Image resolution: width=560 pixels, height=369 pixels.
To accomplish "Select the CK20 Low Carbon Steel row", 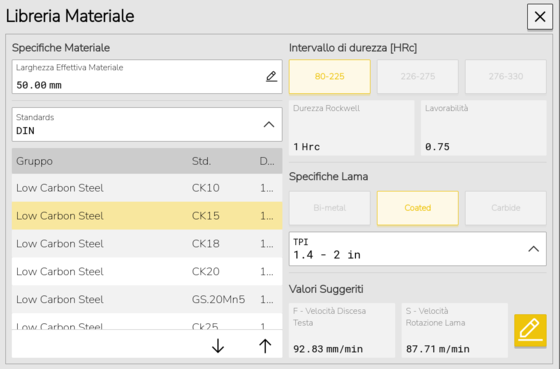I will click(147, 271).
